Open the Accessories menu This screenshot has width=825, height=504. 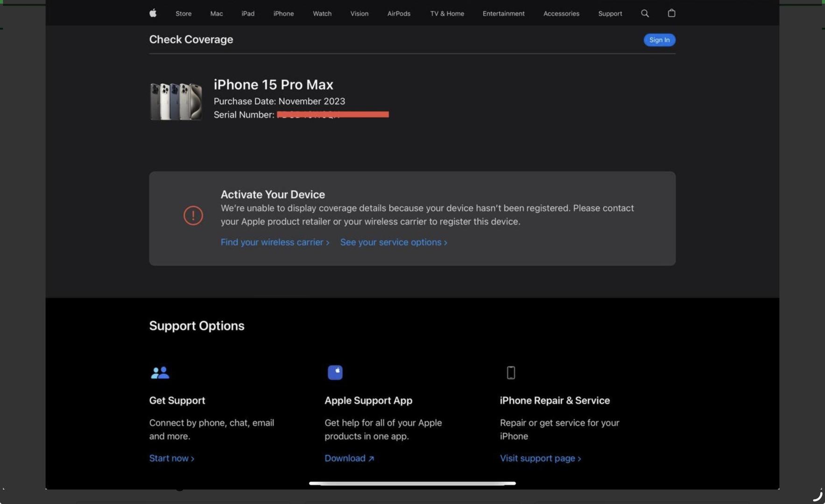561,14
